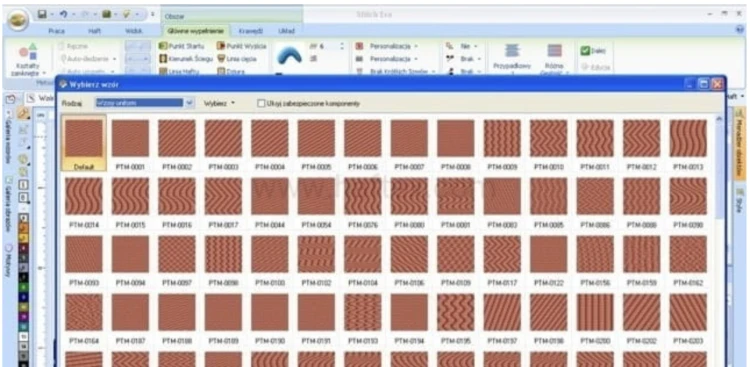Click the Przypadkowy ribbon icon
Image resolution: width=750 pixels, height=367 pixels.
(512, 50)
